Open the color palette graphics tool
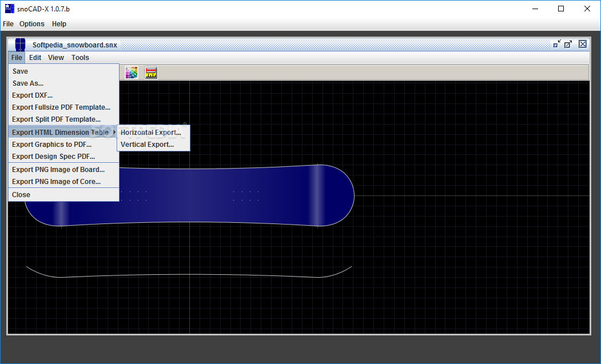The width and height of the screenshot is (601, 364). [x=131, y=73]
